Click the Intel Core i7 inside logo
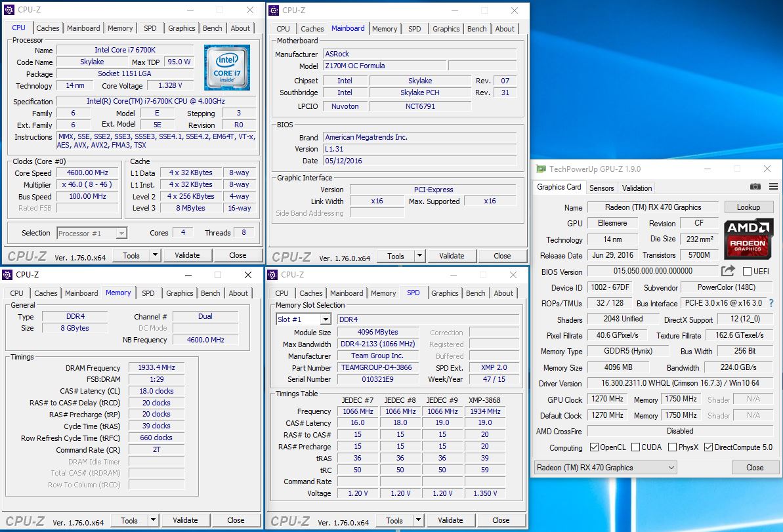The height and width of the screenshot is (532, 783). [x=226, y=68]
